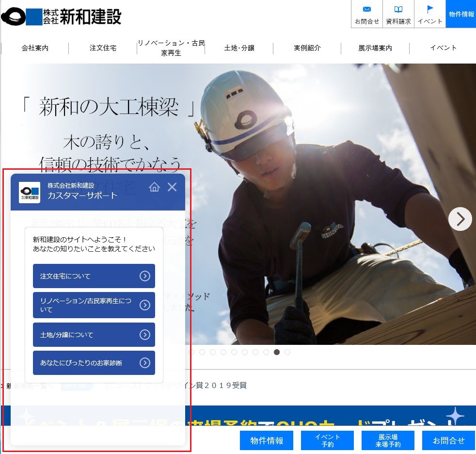The width and height of the screenshot is (476, 454).
Task: Click the 「新和の大工棟梁」 hero headline
Action: click(109, 107)
